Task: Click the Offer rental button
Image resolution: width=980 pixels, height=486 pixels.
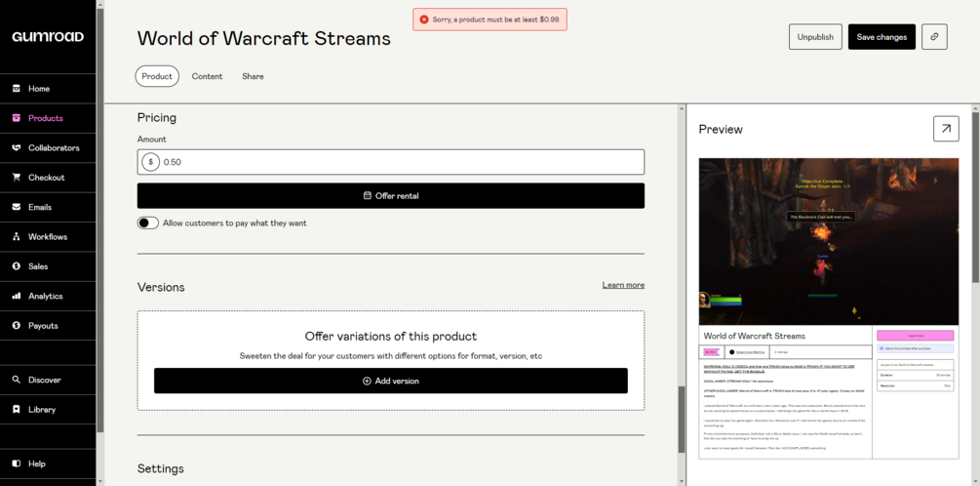Action: tap(391, 196)
